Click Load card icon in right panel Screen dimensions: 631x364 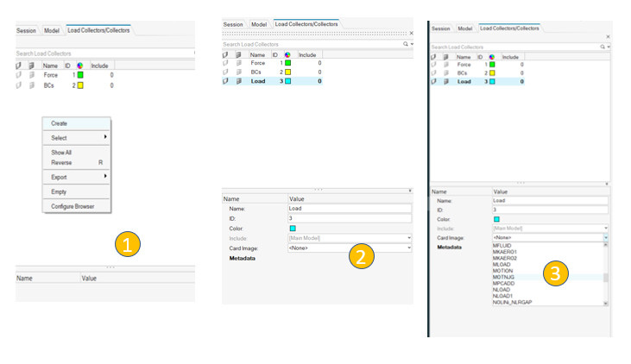[x=446, y=81]
